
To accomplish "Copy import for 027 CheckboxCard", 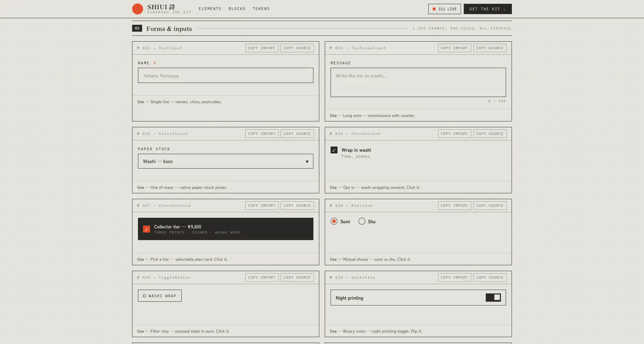I will [x=262, y=206].
